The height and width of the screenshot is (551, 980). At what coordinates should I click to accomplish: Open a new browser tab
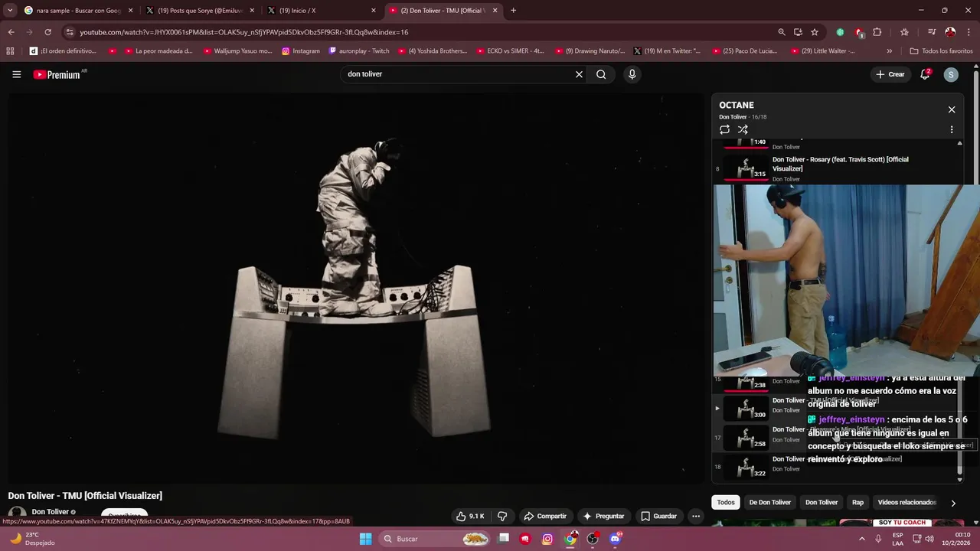coord(513,11)
